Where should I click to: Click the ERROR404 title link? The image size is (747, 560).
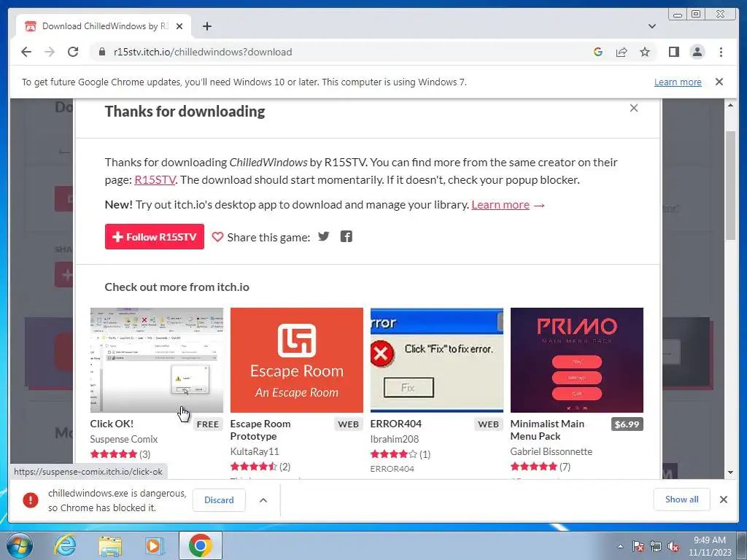point(396,424)
